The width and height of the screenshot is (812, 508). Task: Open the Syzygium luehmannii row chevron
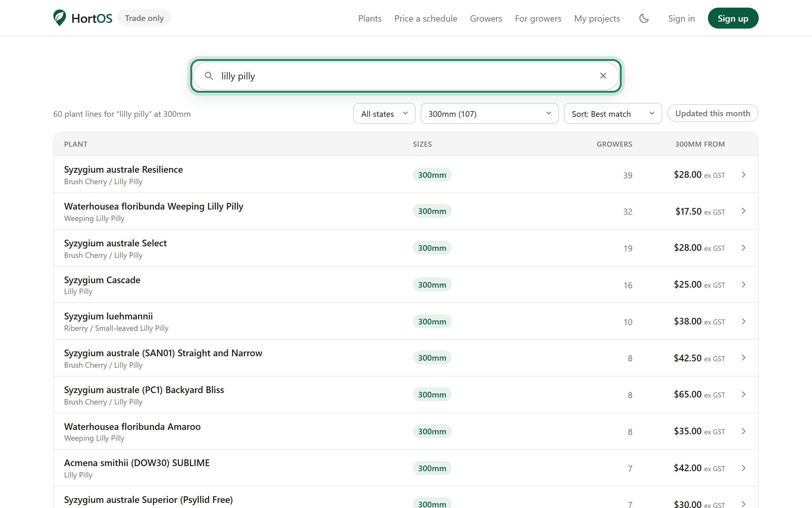[743, 322]
